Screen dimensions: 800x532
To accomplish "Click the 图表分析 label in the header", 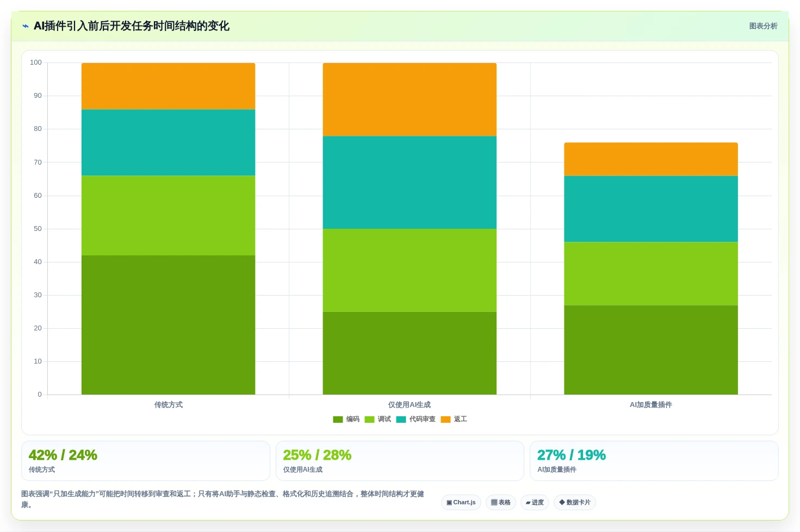I will [763, 26].
